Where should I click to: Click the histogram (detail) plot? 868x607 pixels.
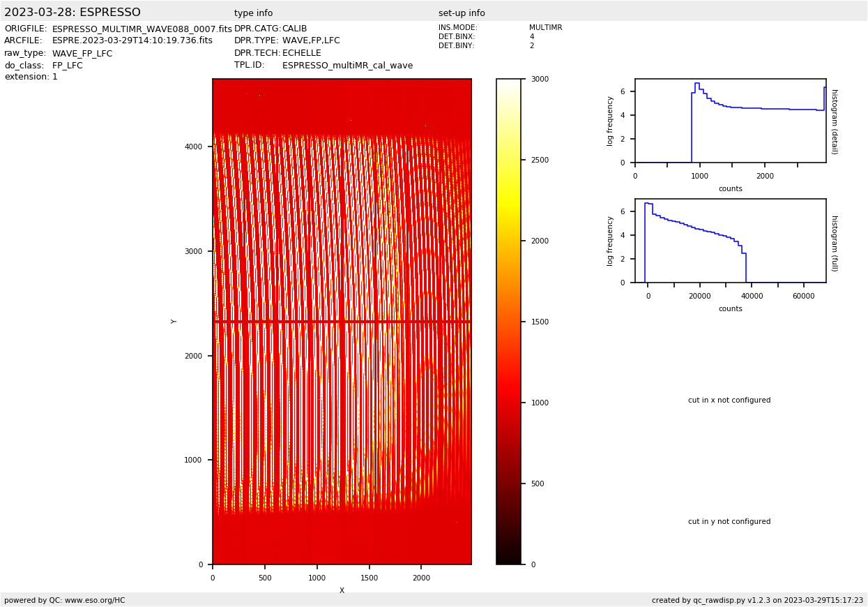point(730,121)
